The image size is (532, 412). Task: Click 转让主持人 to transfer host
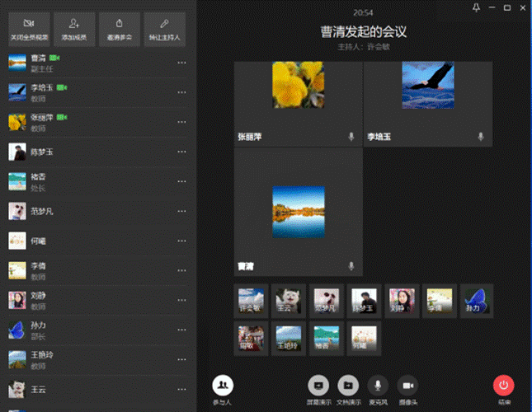[166, 29]
